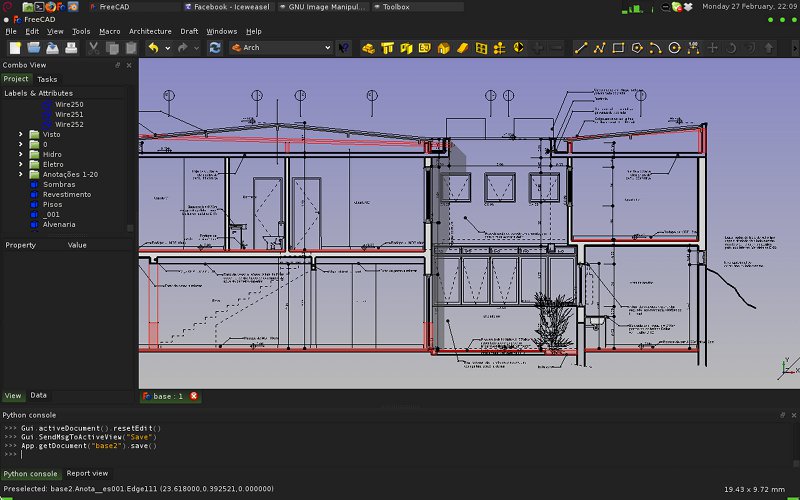Show hidden toolbar items with the overflow arrow
Screen dimensions: 800x500
(795, 48)
